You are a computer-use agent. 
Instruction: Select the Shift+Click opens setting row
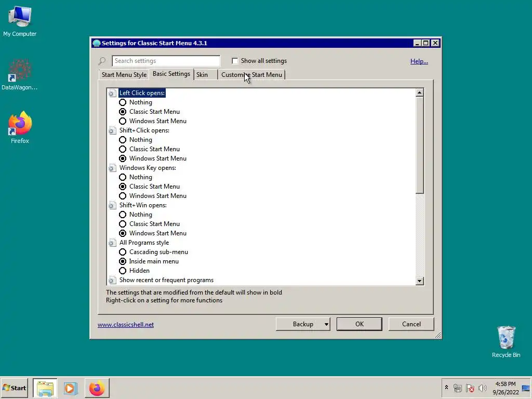tap(144, 130)
